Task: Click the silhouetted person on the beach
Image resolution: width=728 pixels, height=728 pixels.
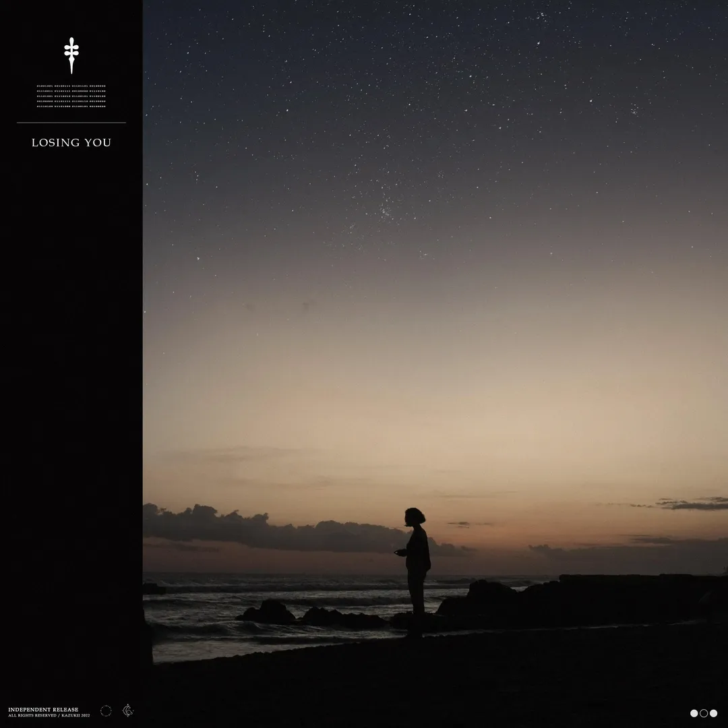Action: coord(416,566)
